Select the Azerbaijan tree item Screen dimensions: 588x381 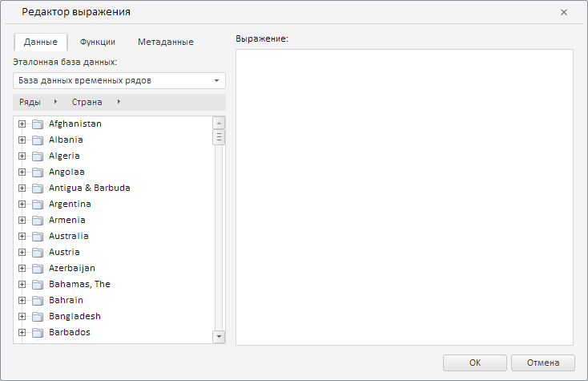pos(71,269)
